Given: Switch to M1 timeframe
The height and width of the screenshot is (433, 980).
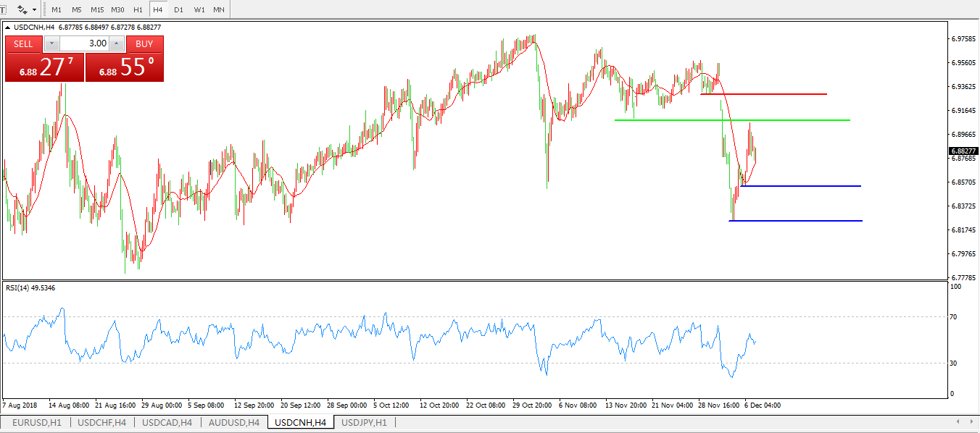Looking at the screenshot, I should (x=57, y=10).
